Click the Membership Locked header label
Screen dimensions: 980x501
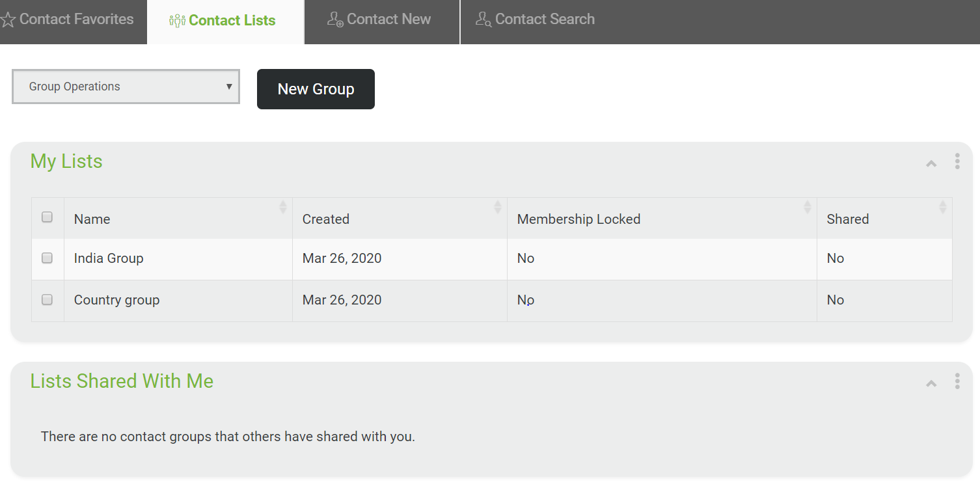pyautogui.click(x=578, y=219)
